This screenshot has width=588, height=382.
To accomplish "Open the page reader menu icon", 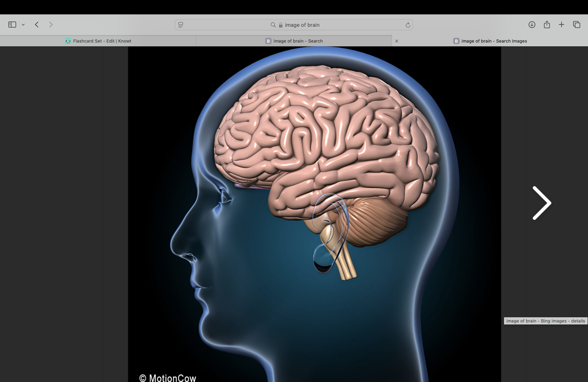I will click(181, 25).
